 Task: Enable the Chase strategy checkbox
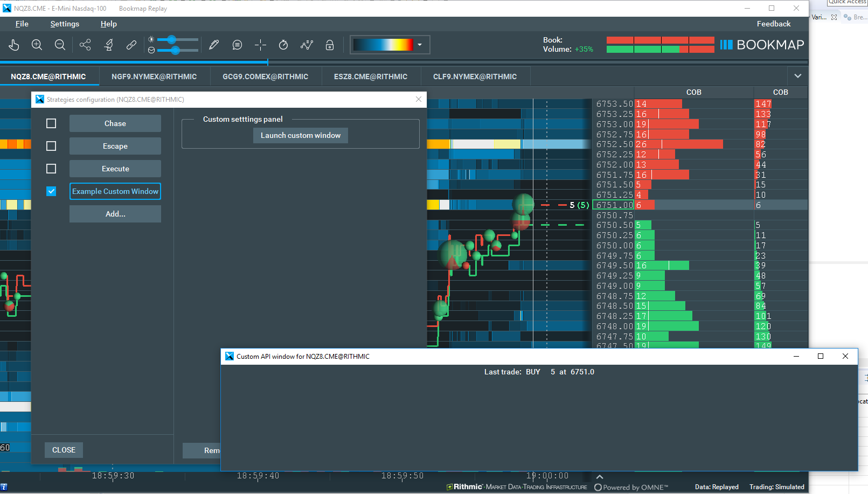coord(51,123)
